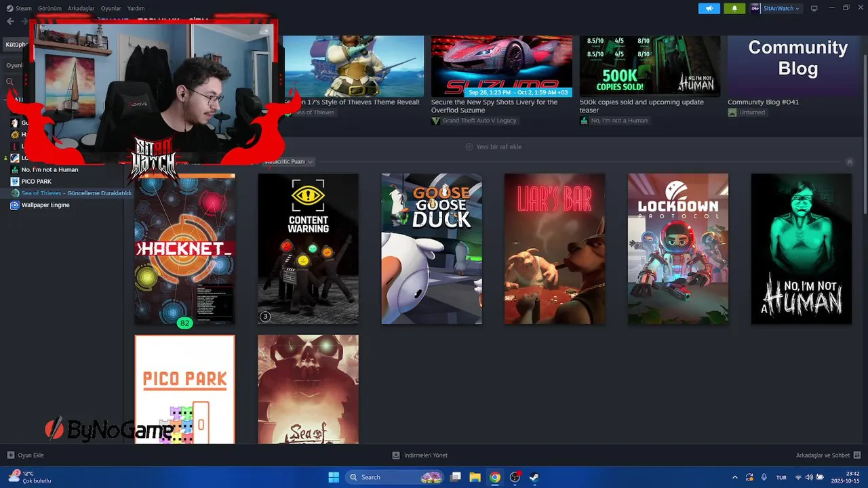Read Community Blog #041 headline

763,102
